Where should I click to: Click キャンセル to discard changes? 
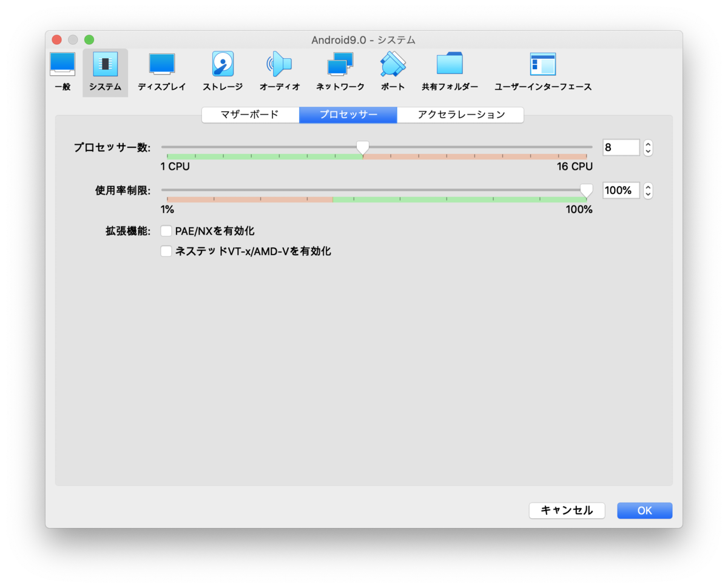click(567, 510)
